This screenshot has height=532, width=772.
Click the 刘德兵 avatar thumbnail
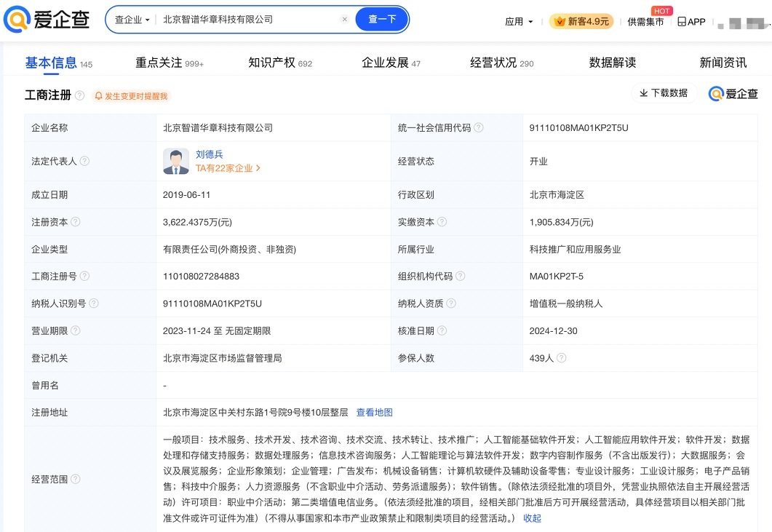tap(176, 161)
